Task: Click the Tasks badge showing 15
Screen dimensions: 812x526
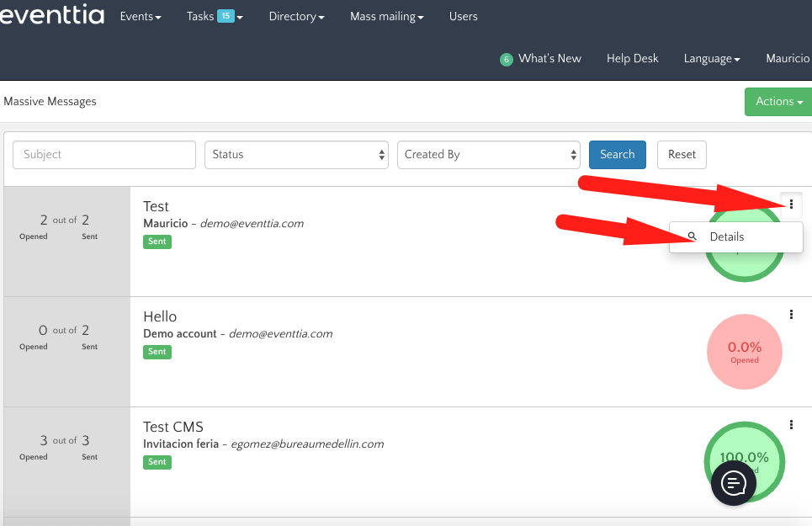Action: 226,16
